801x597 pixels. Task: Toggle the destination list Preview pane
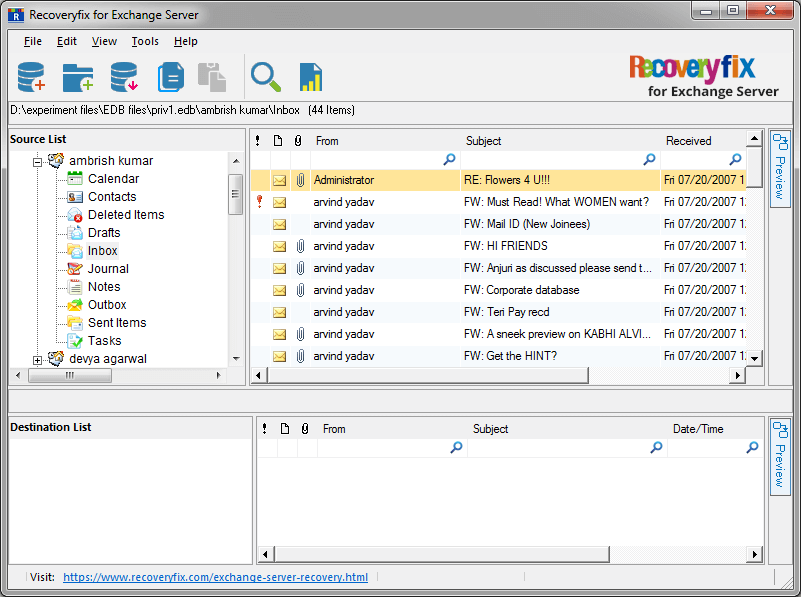pos(780,457)
